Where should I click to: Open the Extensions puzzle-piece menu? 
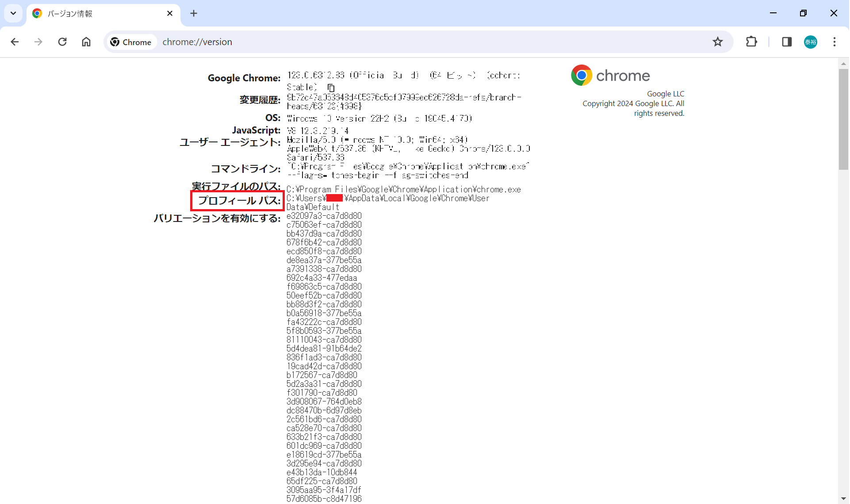pyautogui.click(x=752, y=42)
